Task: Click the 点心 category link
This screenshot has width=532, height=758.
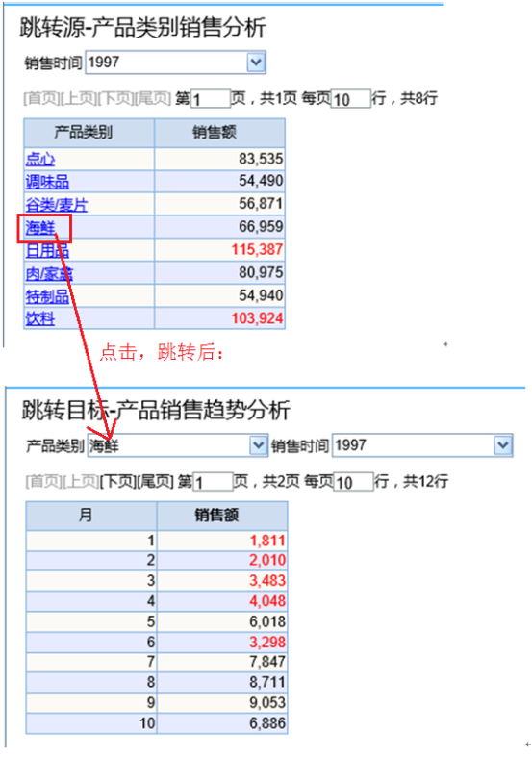Action: (40, 159)
